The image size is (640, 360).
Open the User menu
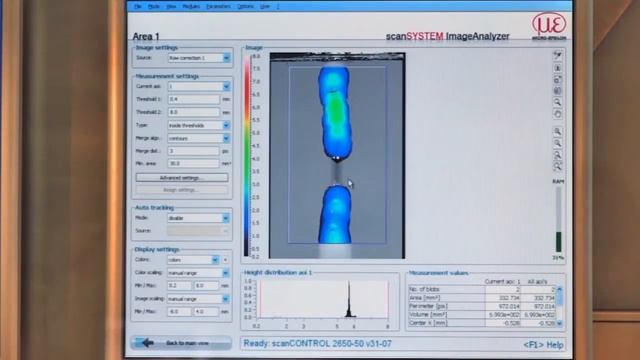coord(265,7)
